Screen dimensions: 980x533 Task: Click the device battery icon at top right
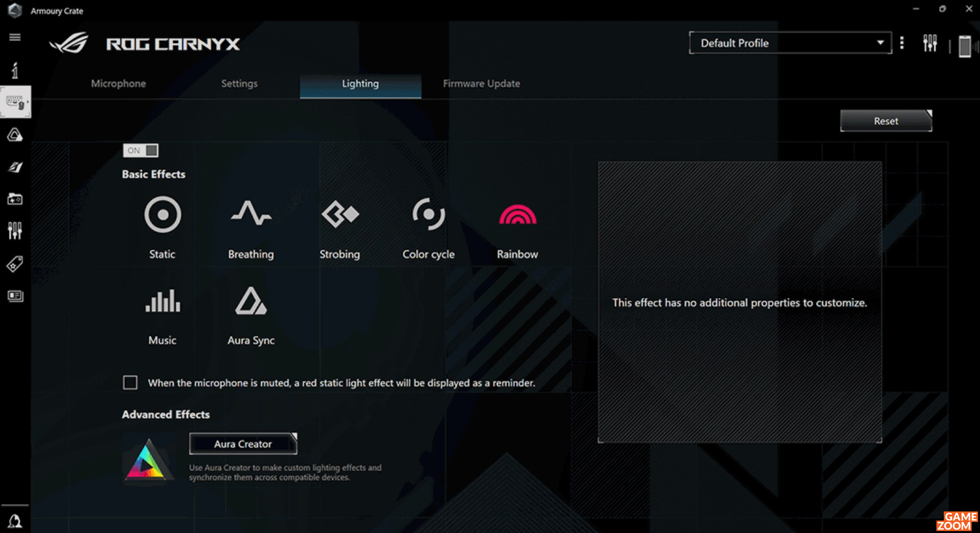pyautogui.click(x=965, y=46)
